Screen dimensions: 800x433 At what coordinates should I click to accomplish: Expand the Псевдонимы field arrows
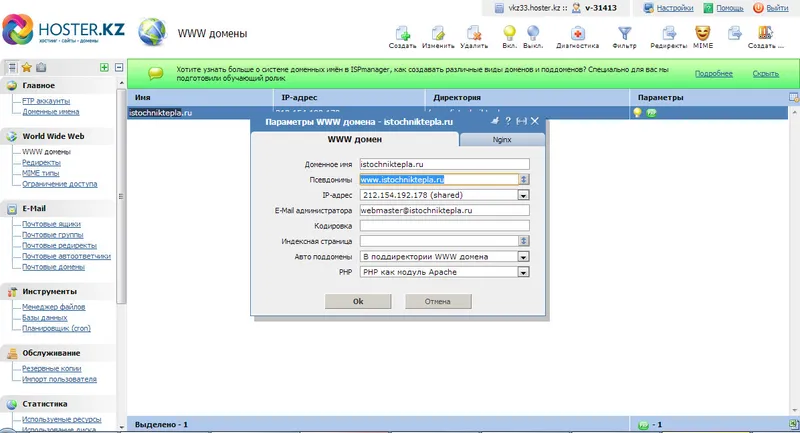point(524,180)
